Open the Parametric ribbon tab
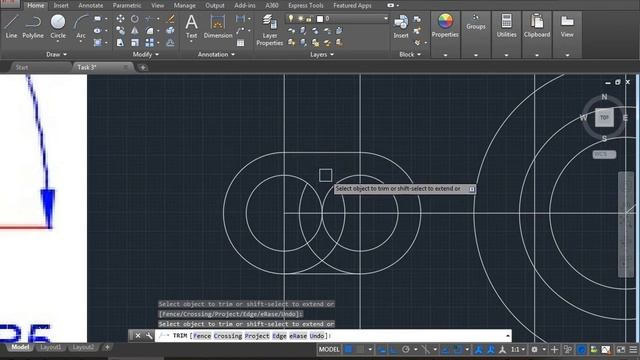Viewport: 640px width, 360px height. click(x=127, y=5)
